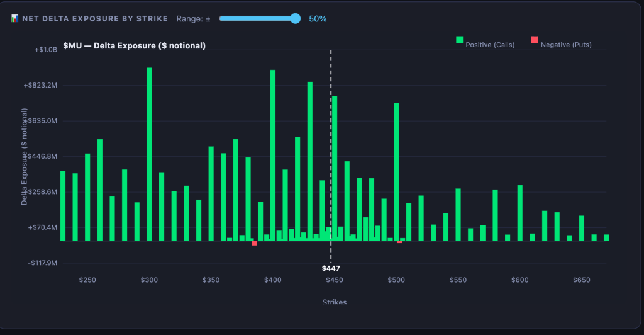The image size is (644, 335).
Task: Click the green Positive (Calls) legend swatch
Action: tap(459, 40)
